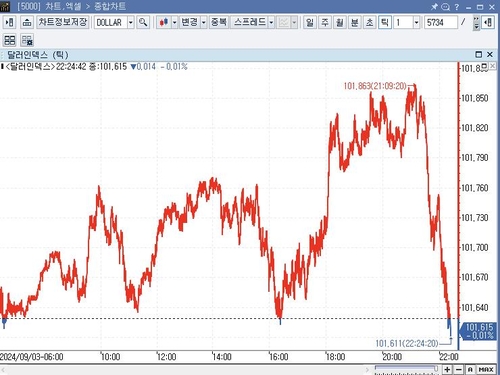Open the DOLLAR symbol dropdown arrow
Image resolution: width=500 pixels, height=375 pixels.
tap(131, 23)
